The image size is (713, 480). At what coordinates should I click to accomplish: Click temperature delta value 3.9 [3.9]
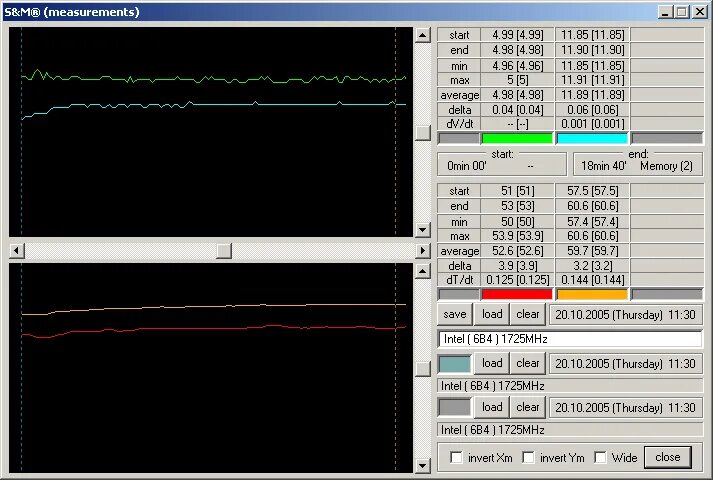click(517, 265)
